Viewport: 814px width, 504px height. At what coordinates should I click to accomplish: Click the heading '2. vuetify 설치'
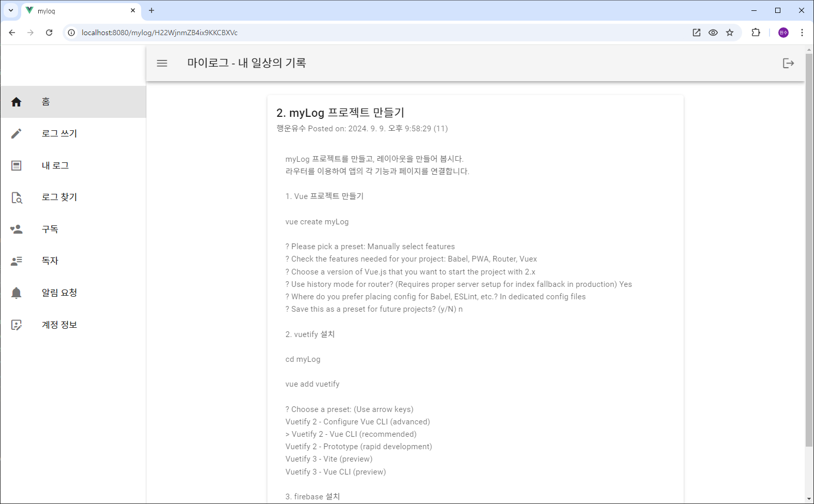310,334
